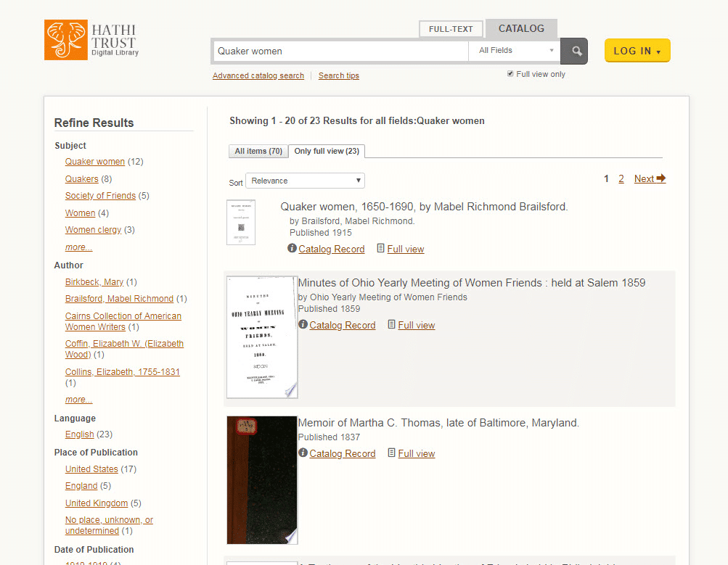Click the Refine Results heading
Image resolution: width=728 pixels, height=565 pixels.
tap(94, 123)
